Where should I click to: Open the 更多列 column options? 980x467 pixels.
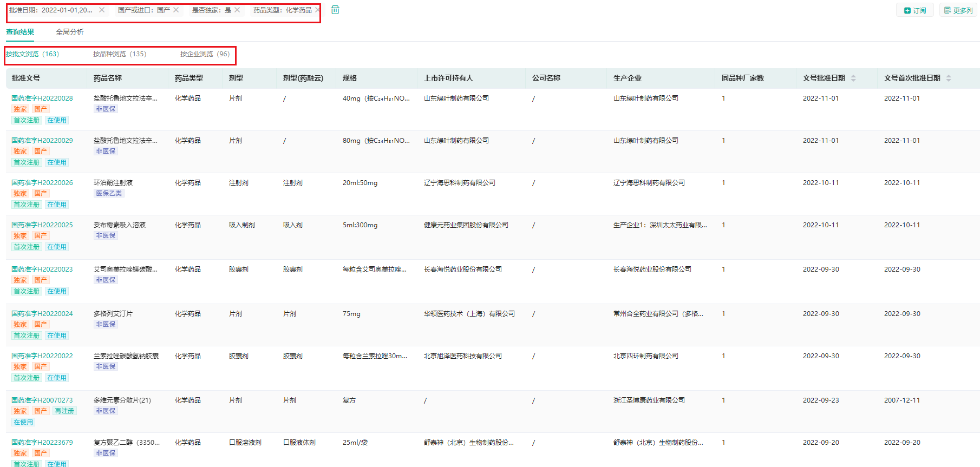(x=958, y=10)
